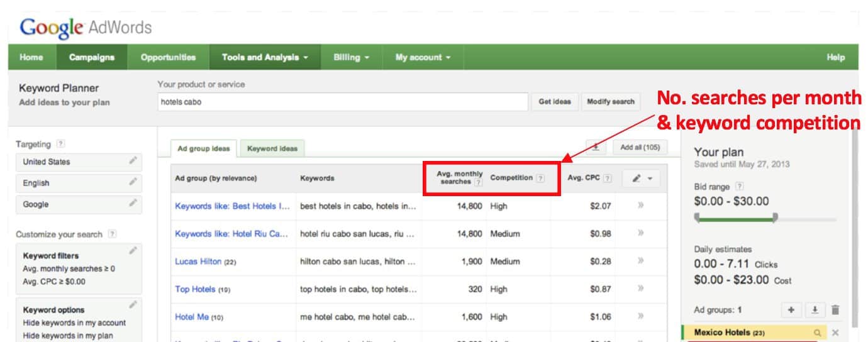Screen dimensions: 868x342
Task: Open Billing dropdown menu
Action: coord(351,57)
